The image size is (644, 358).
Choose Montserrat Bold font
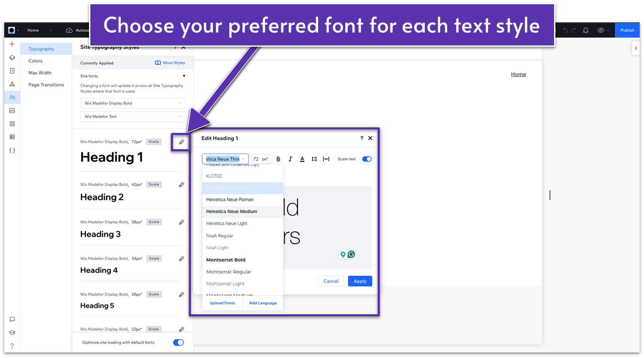click(243, 260)
